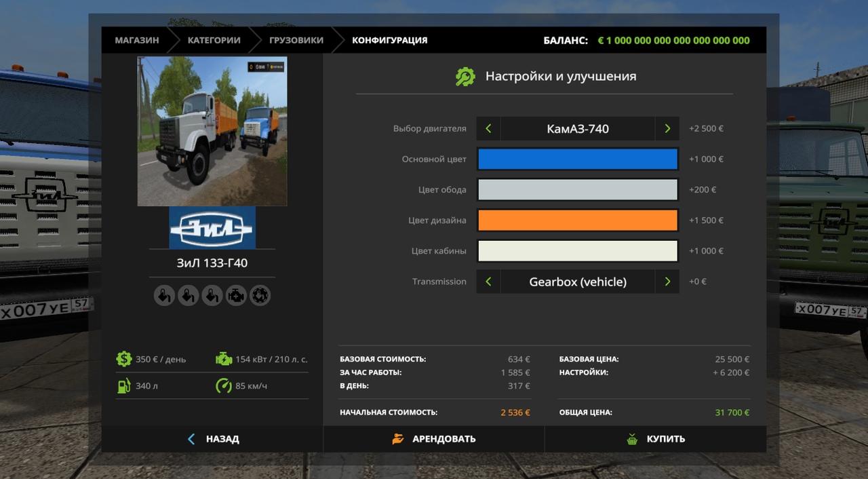The image size is (868, 479).
Task: Click the green fuel pump icon
Action: pos(123,386)
